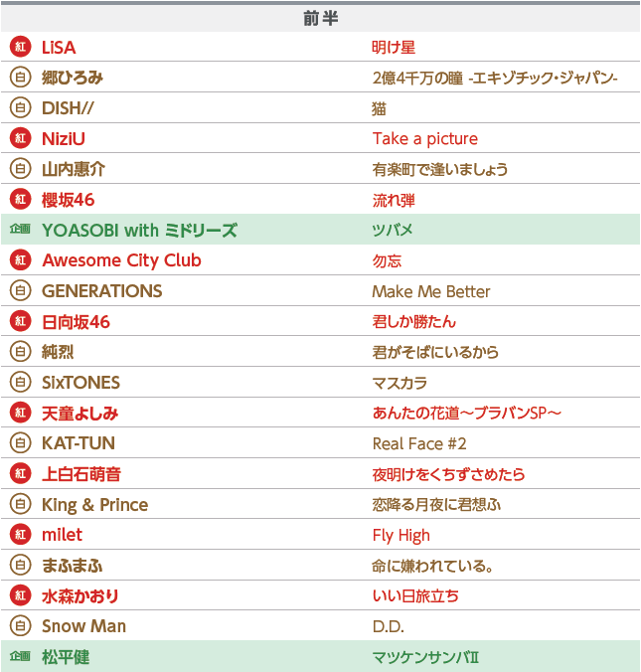
Task: Select song title Real Face #2
Action: 419,443
